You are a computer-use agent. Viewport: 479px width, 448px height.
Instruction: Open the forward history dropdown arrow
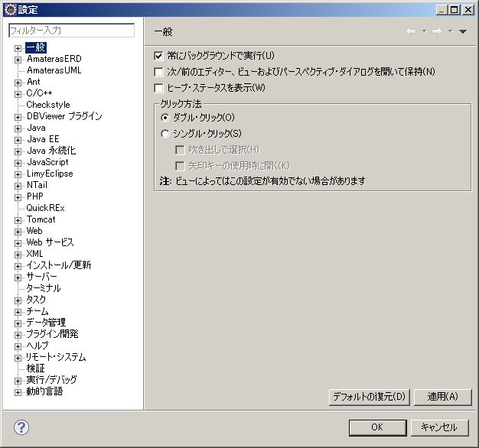(450, 31)
